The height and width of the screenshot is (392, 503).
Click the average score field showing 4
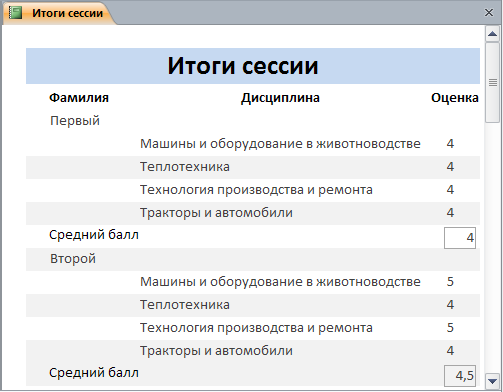coord(460,238)
